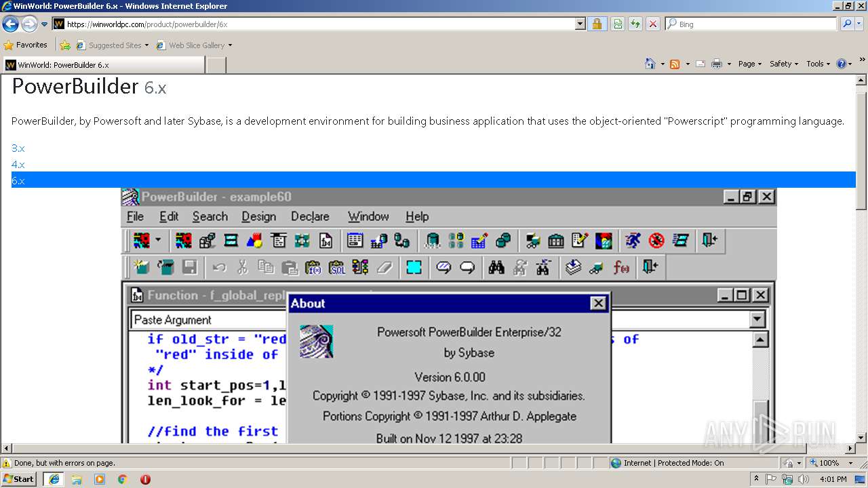Click the RSS Feeds icon
The width and height of the screenshot is (868, 488).
[x=675, y=64]
